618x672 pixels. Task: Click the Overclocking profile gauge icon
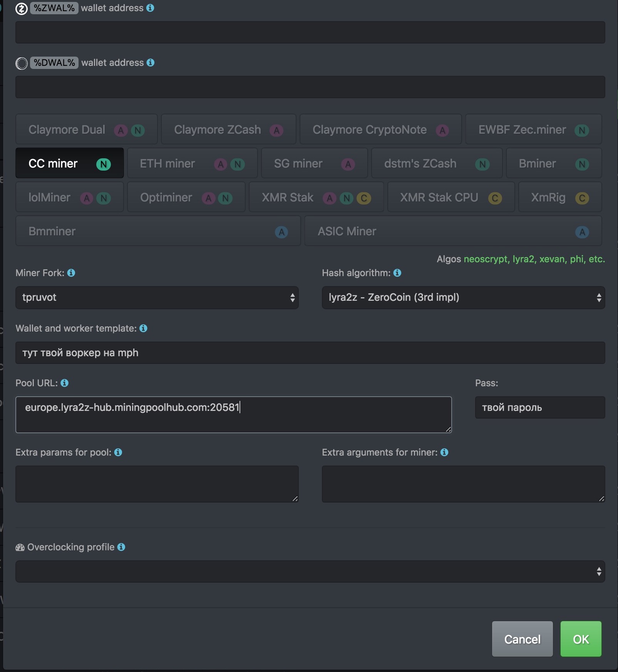(x=20, y=548)
